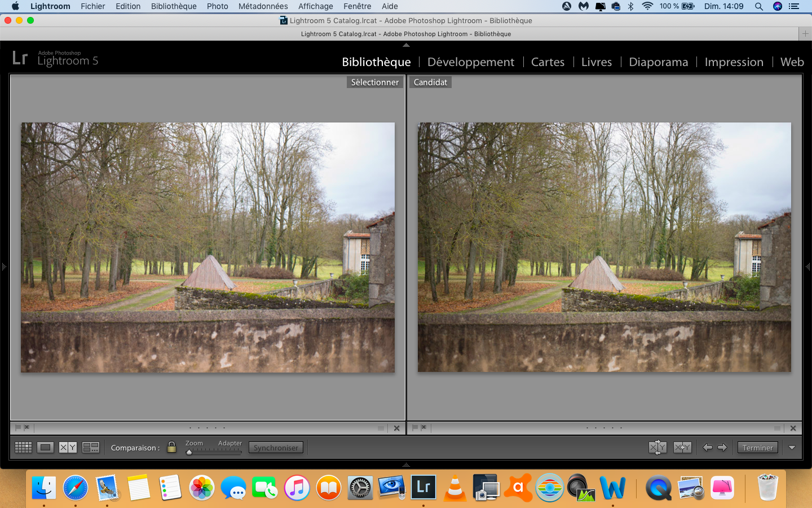This screenshot has height=508, width=812.
Task: Select previous photo with left arrow
Action: 708,448
